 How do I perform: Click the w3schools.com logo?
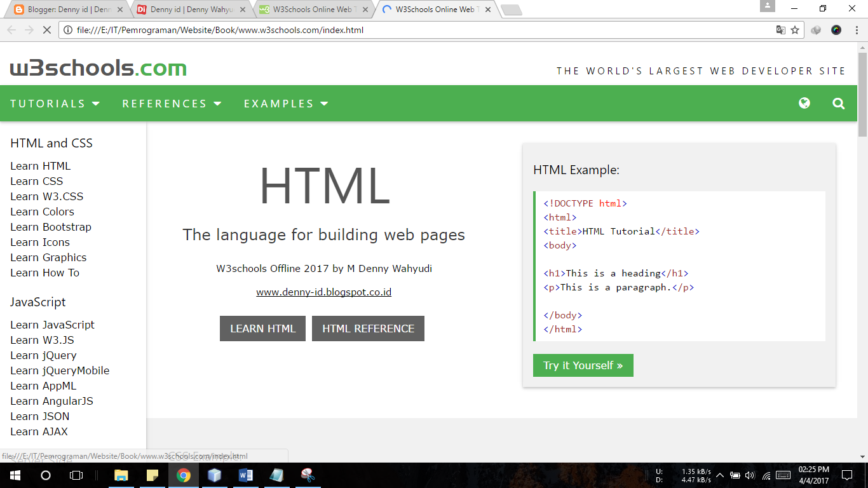(x=98, y=68)
